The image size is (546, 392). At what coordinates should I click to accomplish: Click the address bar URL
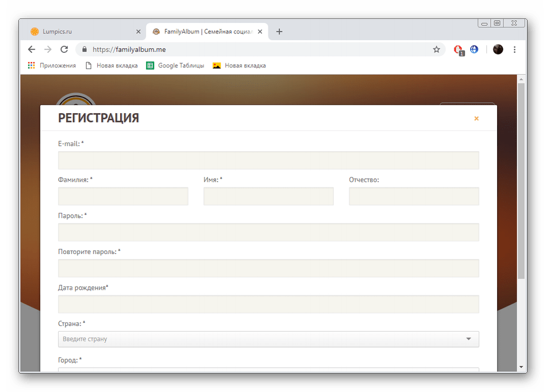click(129, 49)
